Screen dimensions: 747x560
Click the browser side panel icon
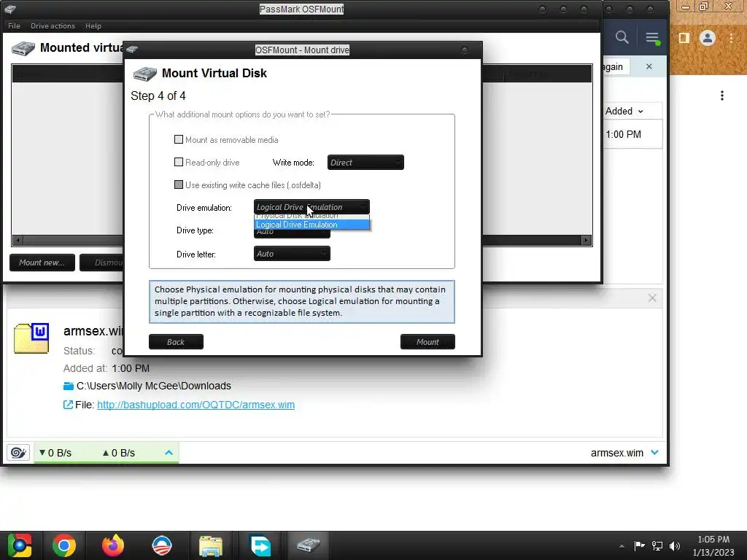(684, 38)
